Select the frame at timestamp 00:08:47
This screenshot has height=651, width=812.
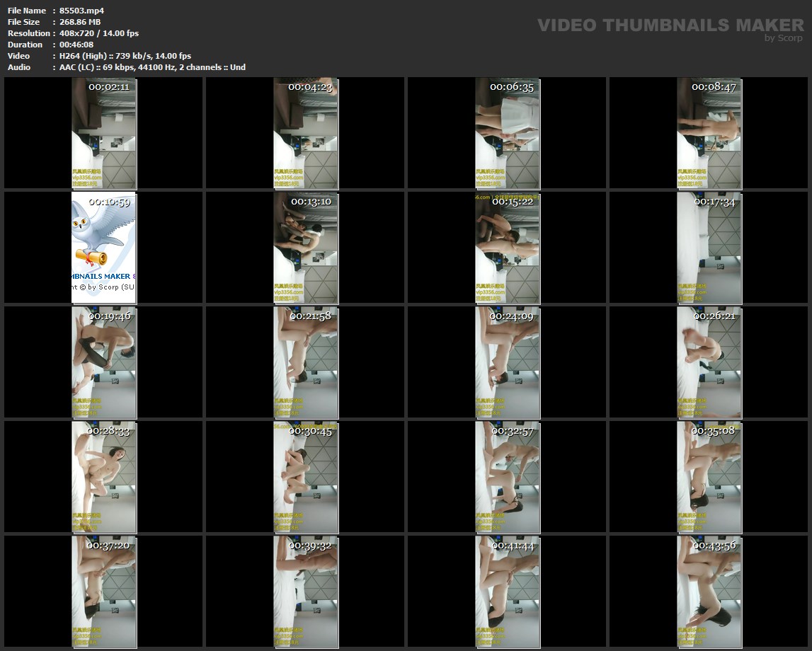click(x=709, y=133)
